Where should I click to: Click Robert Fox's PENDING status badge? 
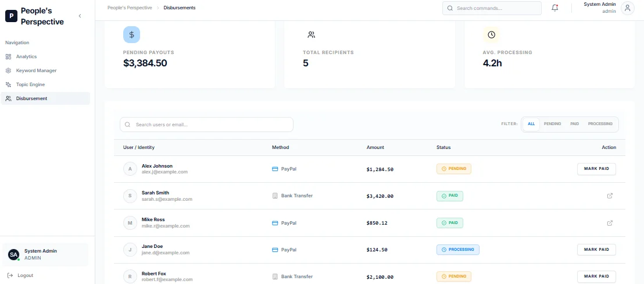coord(454,276)
